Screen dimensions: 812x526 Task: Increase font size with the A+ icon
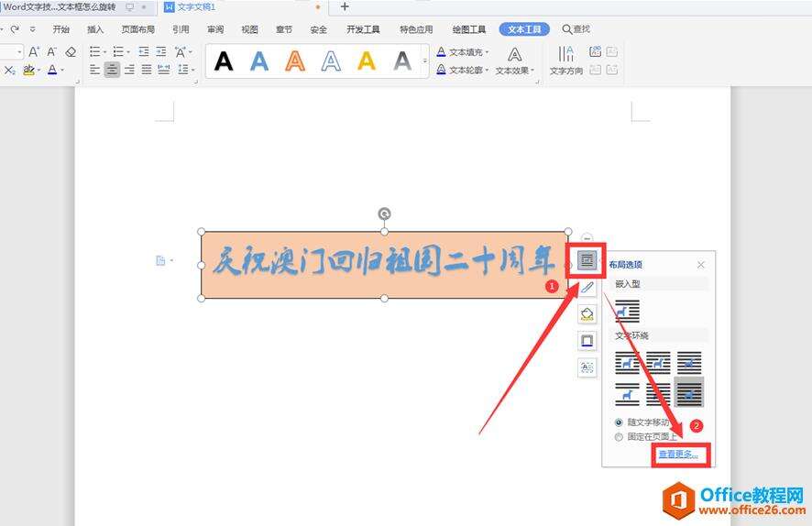(x=34, y=51)
